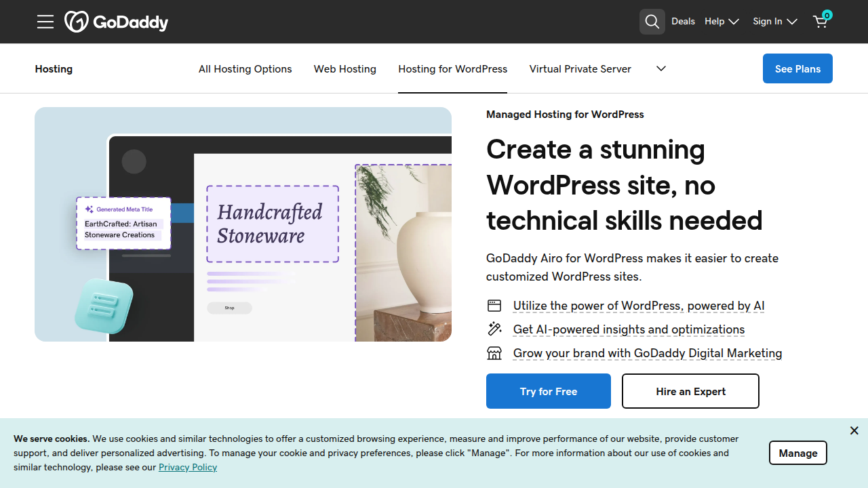The image size is (868, 488).
Task: Open the hamburger navigation menu
Action: click(x=45, y=22)
